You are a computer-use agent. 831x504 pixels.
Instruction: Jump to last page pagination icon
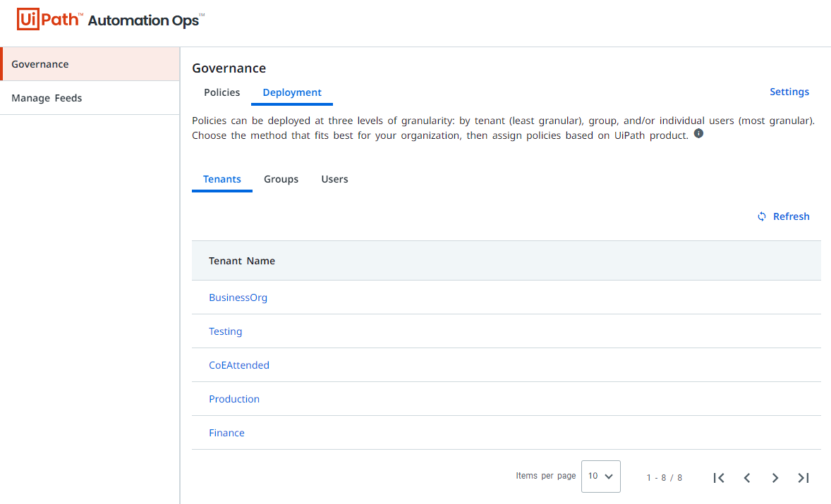803,478
